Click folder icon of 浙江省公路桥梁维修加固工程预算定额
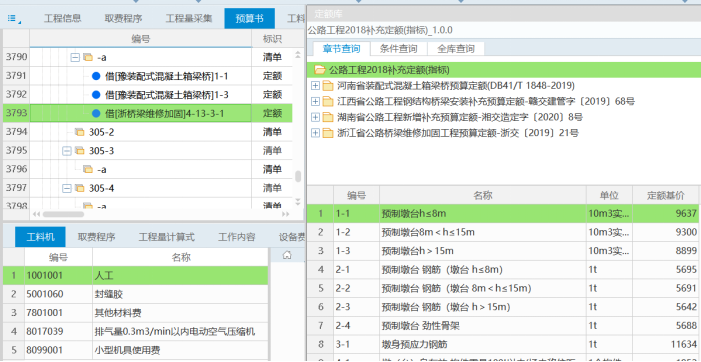 coord(328,133)
